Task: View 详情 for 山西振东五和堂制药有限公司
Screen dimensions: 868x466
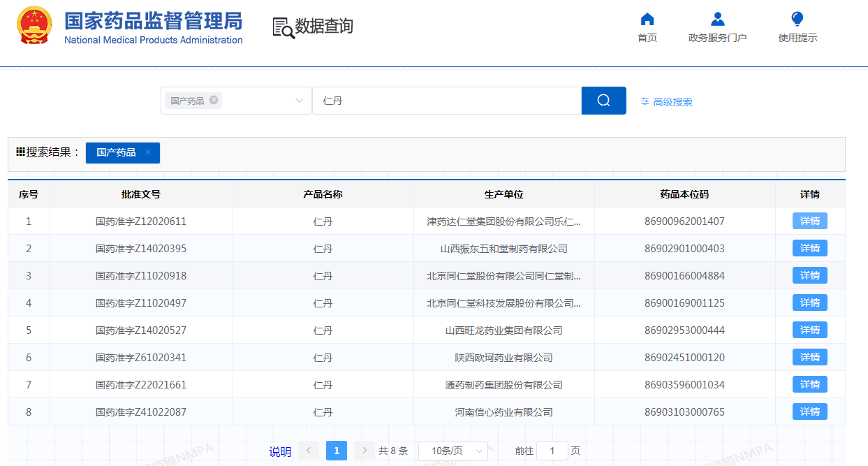Action: tap(809, 249)
